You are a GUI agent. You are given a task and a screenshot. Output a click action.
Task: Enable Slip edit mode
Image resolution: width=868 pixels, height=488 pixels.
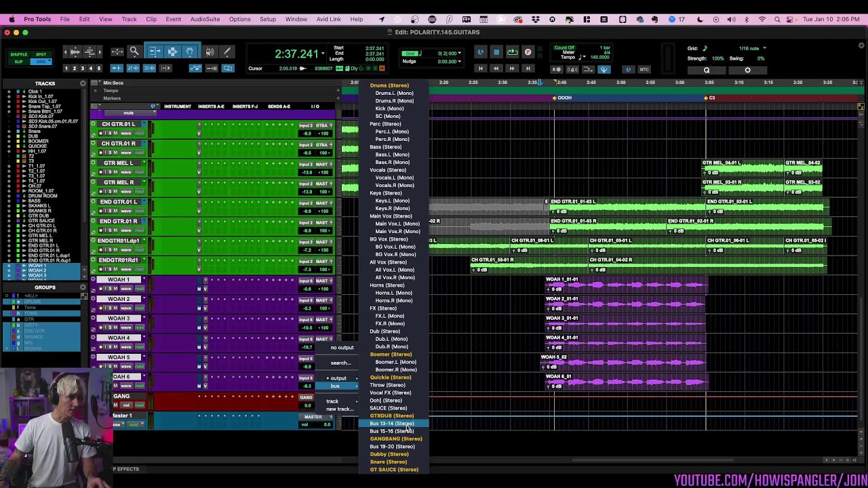[x=18, y=62]
